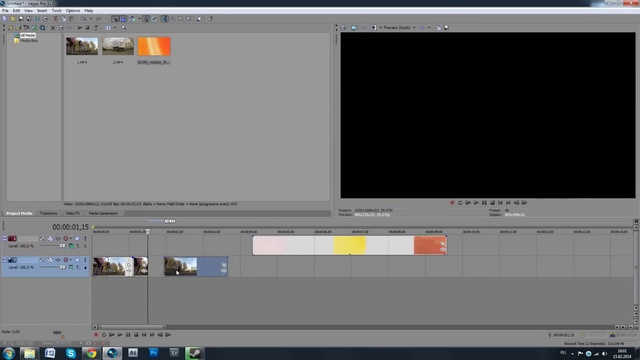Click the Open project folder icon
The width and height of the screenshot is (640, 360).
[x=13, y=19]
